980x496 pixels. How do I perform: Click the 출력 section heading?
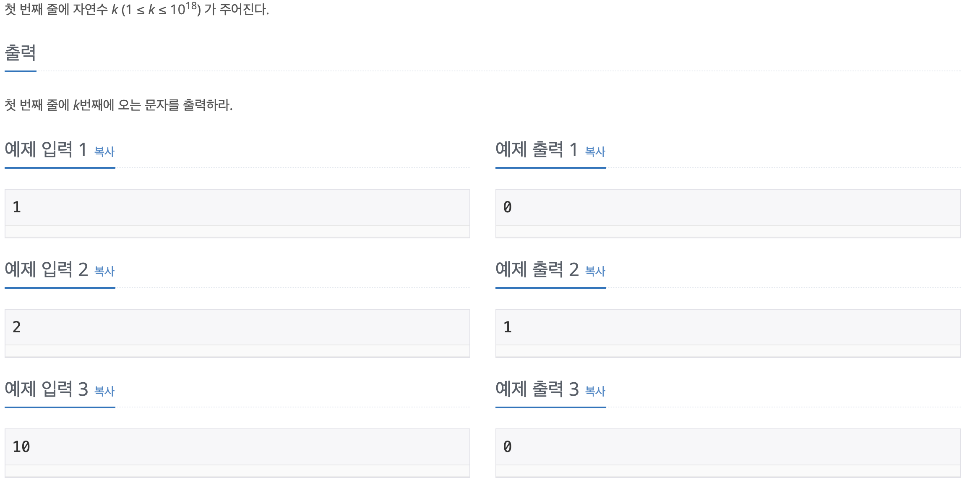[x=20, y=53]
